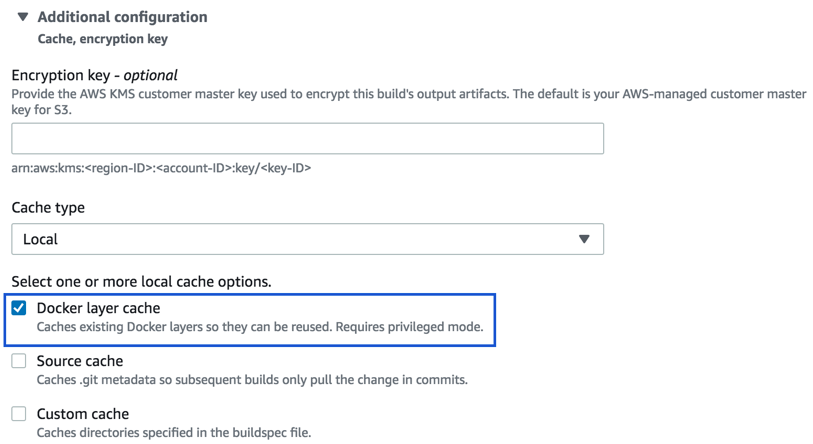813x444 pixels.
Task: Uncheck the Docker layer cache checkbox
Action: coord(19,308)
